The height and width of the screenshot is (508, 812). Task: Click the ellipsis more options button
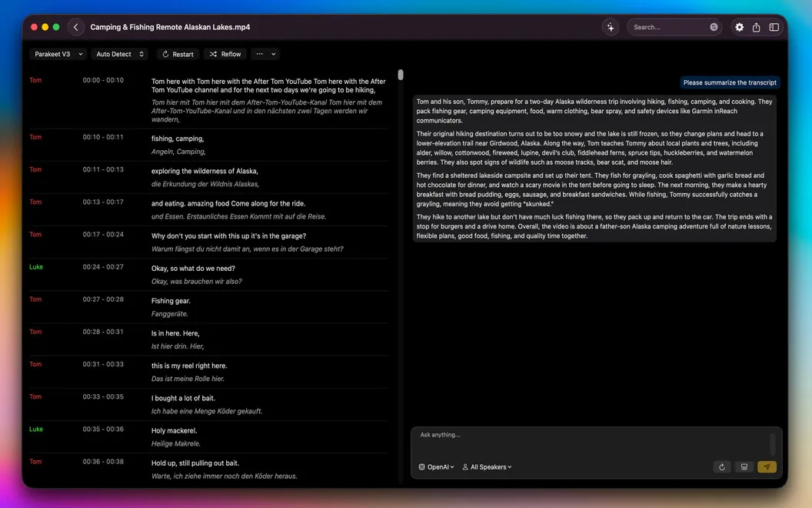coord(259,54)
